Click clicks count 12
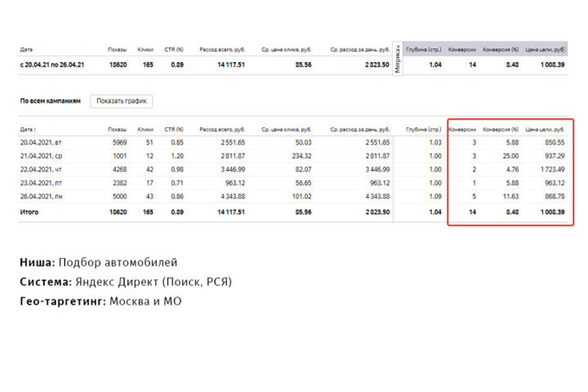Viewport: 588px width, 392px height. tap(149, 156)
